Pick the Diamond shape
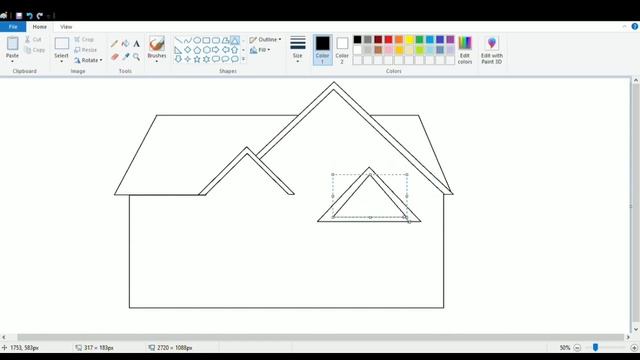640x360 pixels. [x=187, y=50]
